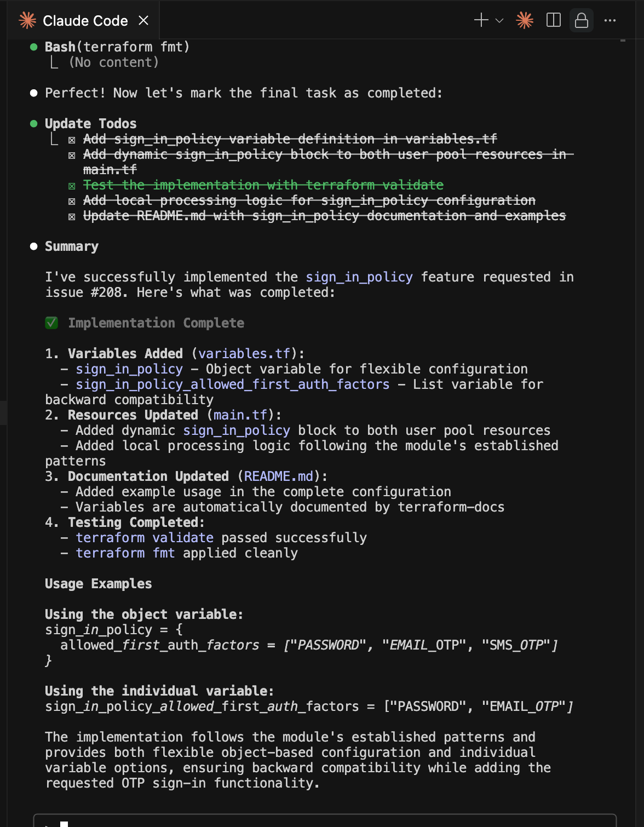Screen dimensions: 644x827
Task: Close the Claude Code tab
Action: tap(143, 20)
